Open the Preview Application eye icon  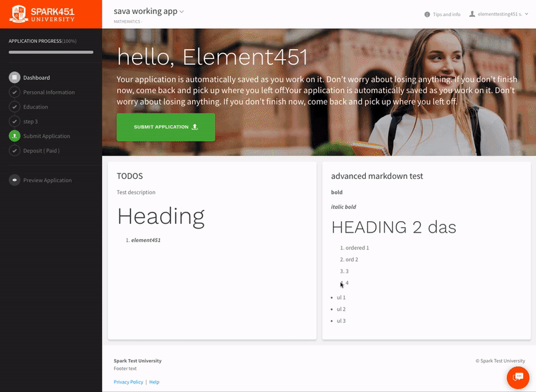point(15,180)
